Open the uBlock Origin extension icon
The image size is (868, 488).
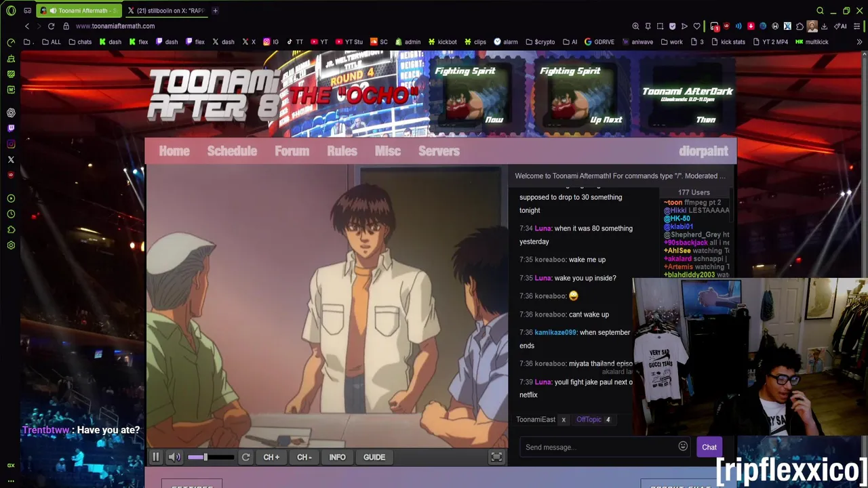point(726,26)
